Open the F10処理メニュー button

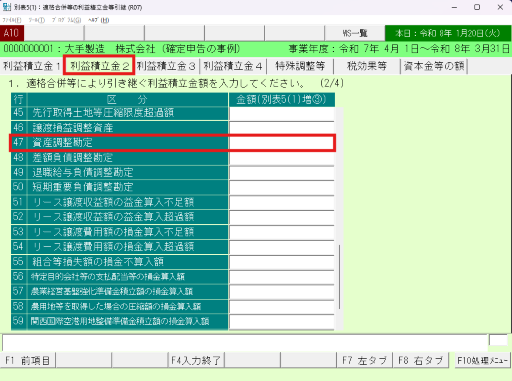point(483,360)
